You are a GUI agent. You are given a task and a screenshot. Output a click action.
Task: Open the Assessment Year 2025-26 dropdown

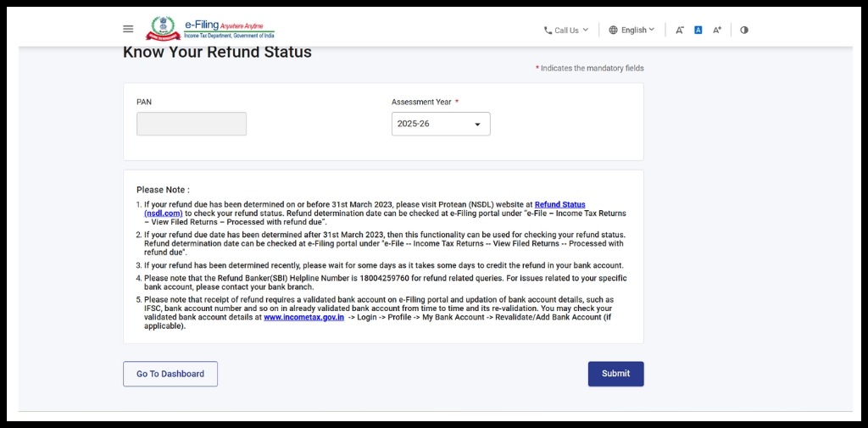441,124
